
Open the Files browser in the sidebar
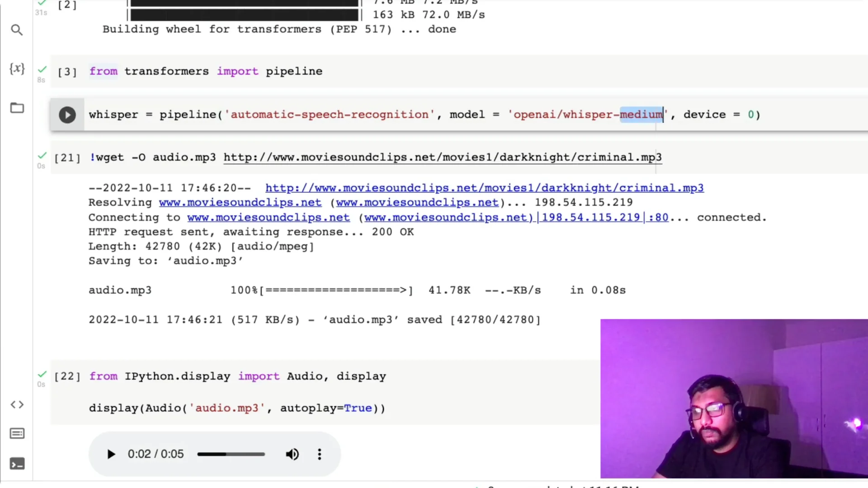[17, 108]
